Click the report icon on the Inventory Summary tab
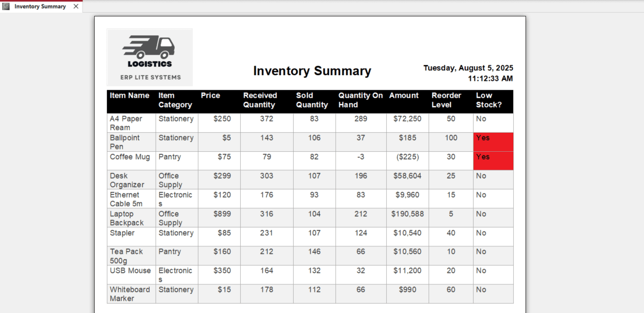The image size is (644, 313). pos(5,7)
